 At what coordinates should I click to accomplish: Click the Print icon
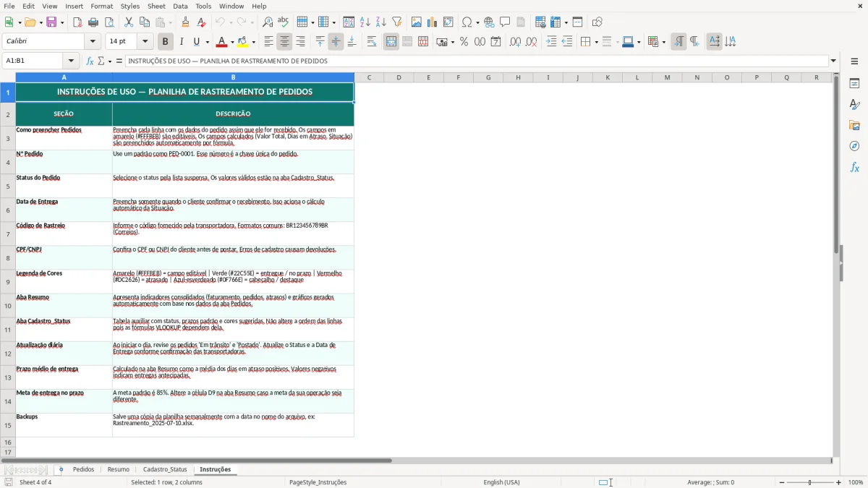point(93,22)
